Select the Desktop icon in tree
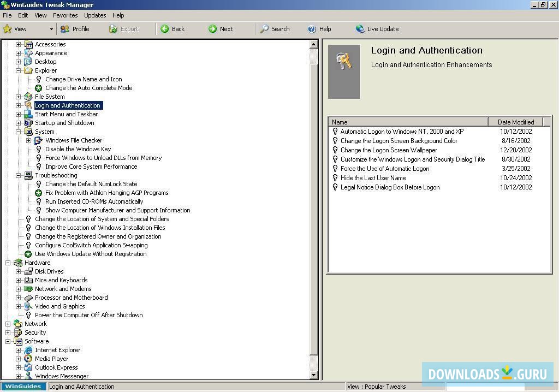559x392 pixels. pos(28,62)
